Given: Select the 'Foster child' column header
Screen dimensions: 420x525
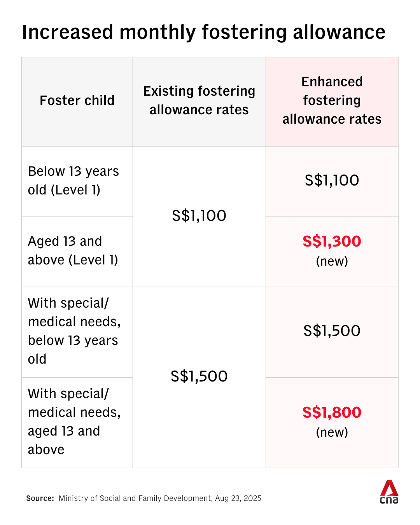Looking at the screenshot, I should point(77,100).
